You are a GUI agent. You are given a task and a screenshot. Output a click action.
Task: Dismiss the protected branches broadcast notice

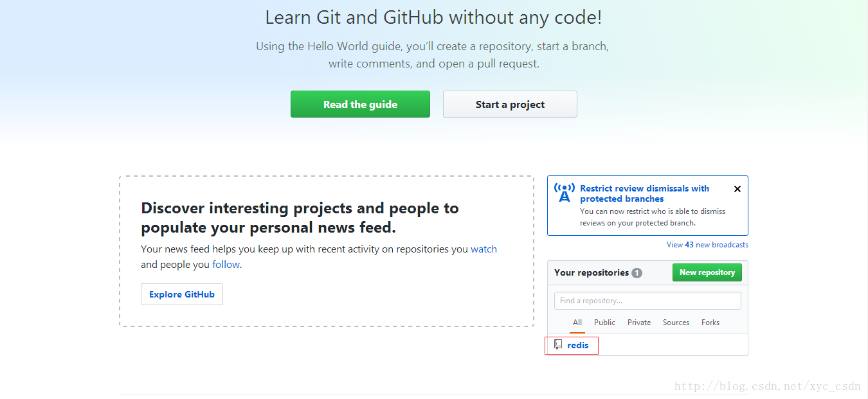tap(737, 189)
